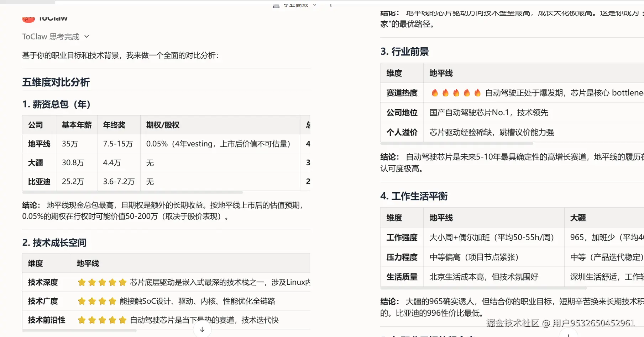The height and width of the screenshot is (337, 644).
Task: Click the 压力程度 row label
Action: (402, 257)
